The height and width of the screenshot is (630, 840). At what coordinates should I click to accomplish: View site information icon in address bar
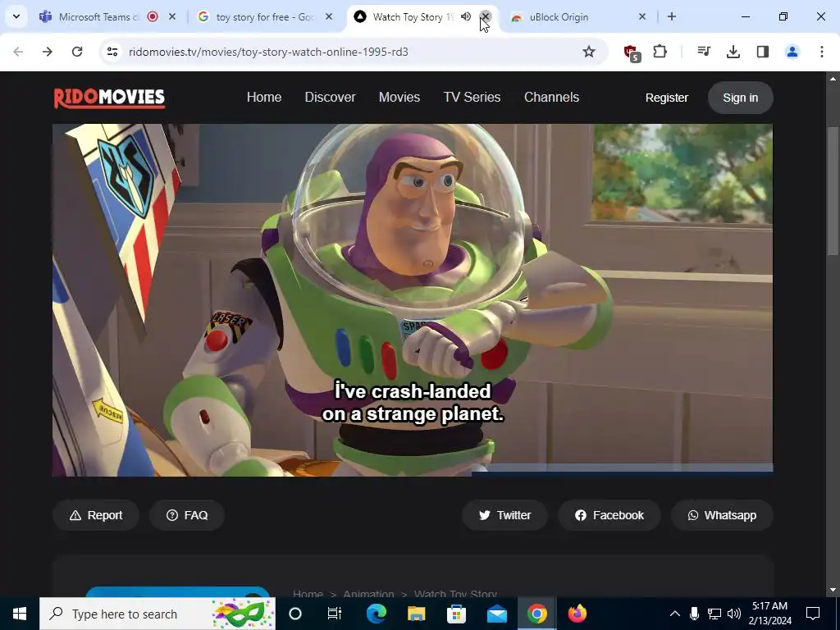pos(112,52)
